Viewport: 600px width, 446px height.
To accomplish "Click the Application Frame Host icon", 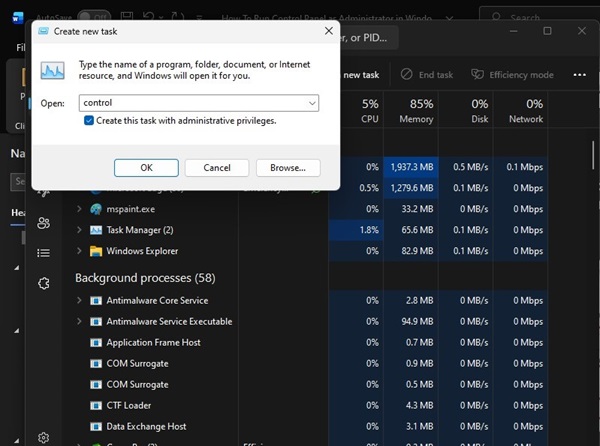I will (96, 343).
